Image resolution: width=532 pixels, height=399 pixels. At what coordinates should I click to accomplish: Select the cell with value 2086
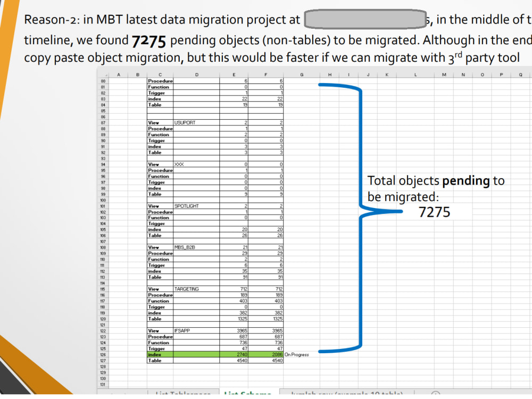(265, 354)
